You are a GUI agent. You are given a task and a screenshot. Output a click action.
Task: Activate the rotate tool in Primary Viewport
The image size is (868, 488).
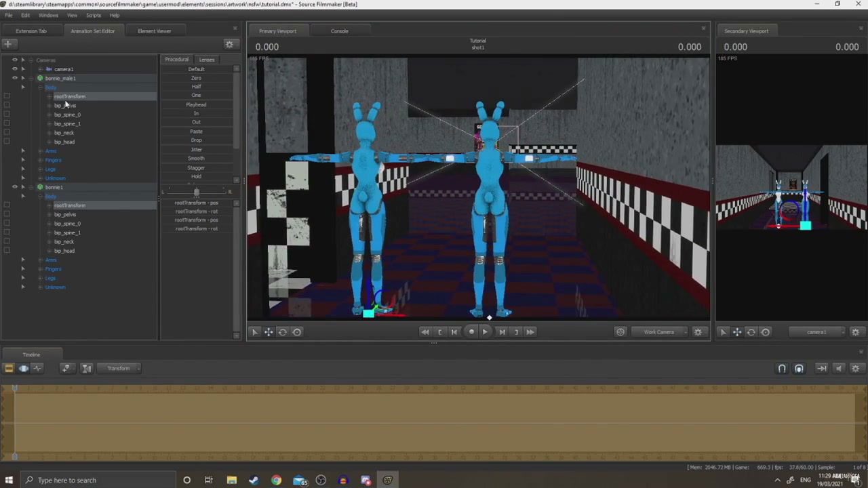pyautogui.click(x=283, y=332)
